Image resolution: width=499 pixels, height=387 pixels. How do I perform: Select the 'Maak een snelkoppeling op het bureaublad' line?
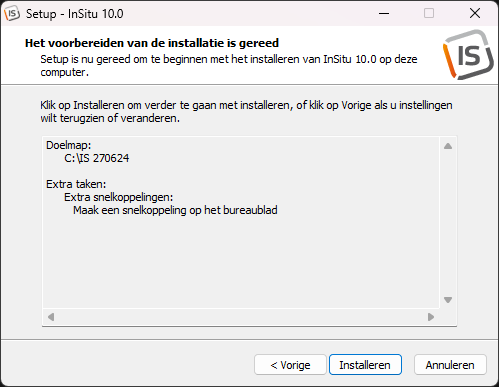click(x=175, y=210)
